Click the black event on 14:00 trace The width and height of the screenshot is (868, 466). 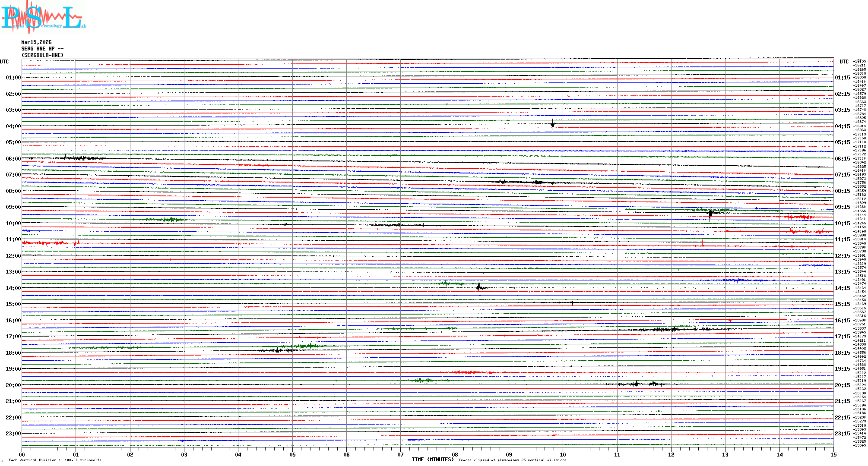coord(479,287)
